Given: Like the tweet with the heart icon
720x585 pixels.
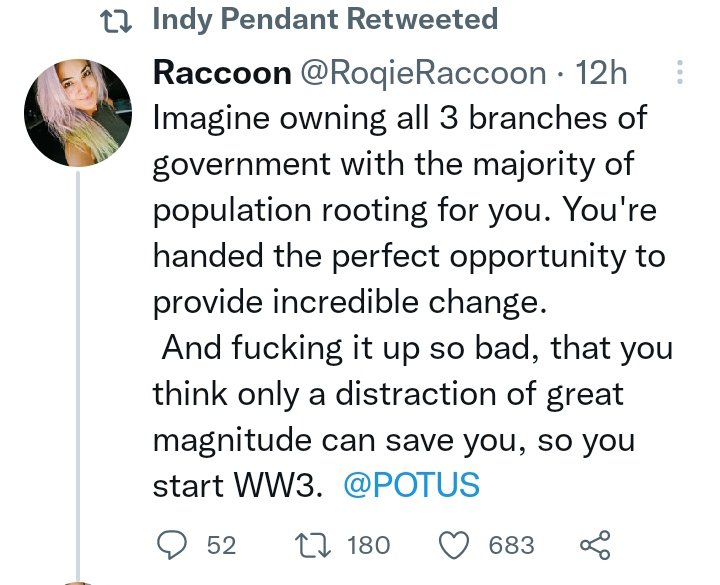Looking at the screenshot, I should click(456, 545).
